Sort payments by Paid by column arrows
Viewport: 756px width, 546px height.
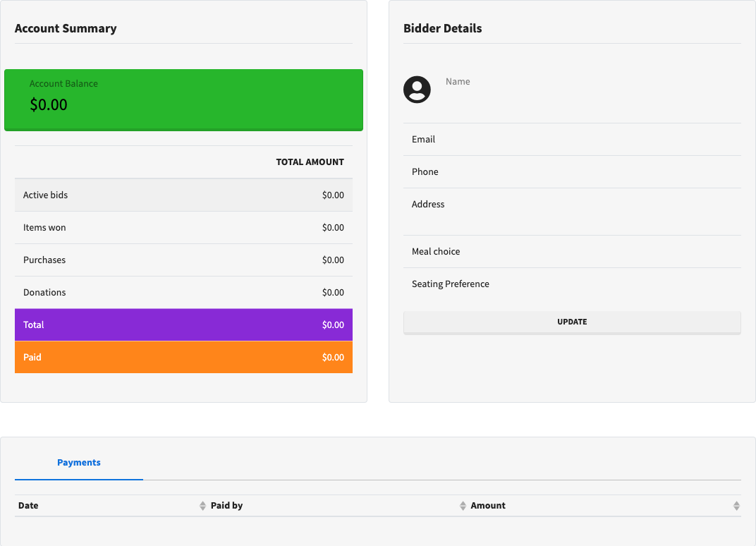coord(463,506)
